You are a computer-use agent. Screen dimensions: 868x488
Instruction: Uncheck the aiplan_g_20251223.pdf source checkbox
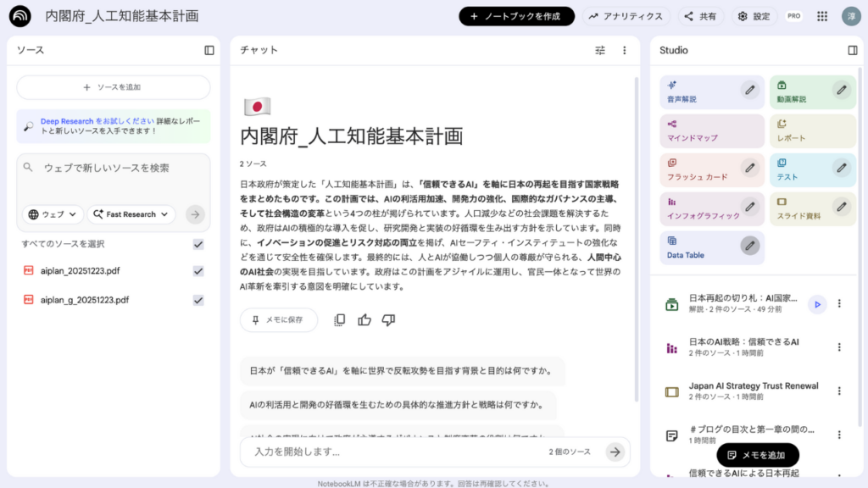[198, 300]
